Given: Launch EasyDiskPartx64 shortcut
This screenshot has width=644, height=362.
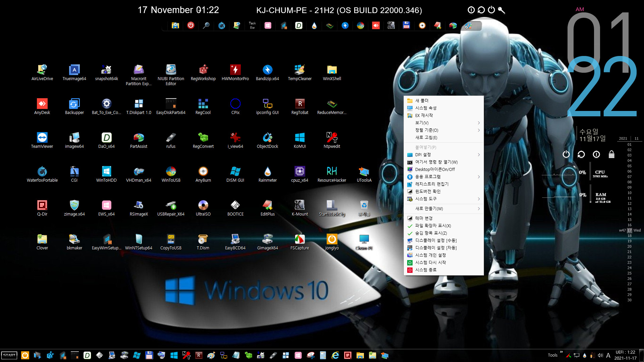Looking at the screenshot, I should [x=171, y=106].
